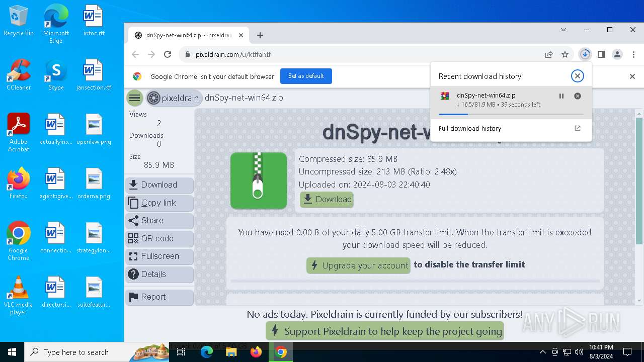Image resolution: width=644 pixels, height=362 pixels.
Task: Click the download progress bar in popup
Action: (511, 114)
